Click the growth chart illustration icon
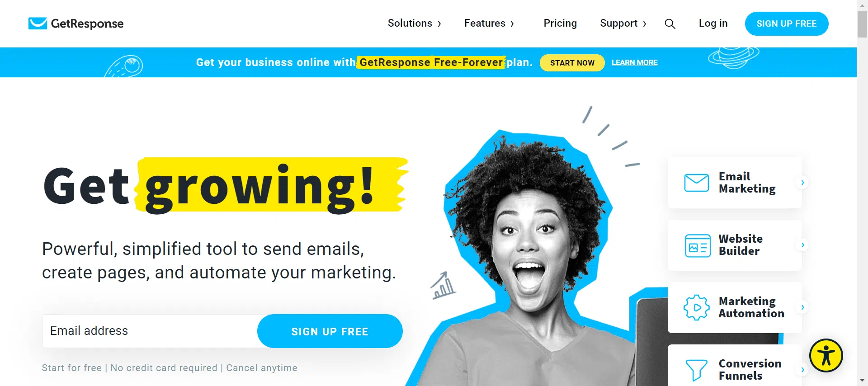868x386 pixels. point(443,285)
